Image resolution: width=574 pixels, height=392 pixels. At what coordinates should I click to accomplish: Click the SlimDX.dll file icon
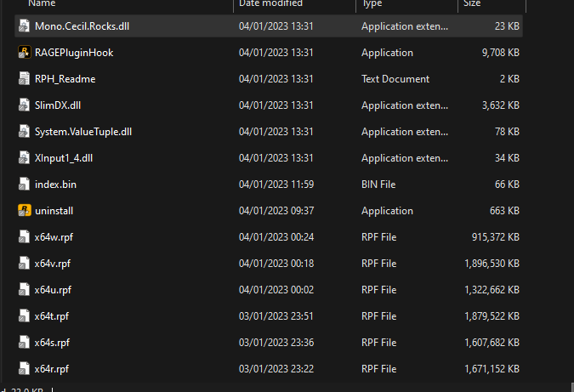24,105
